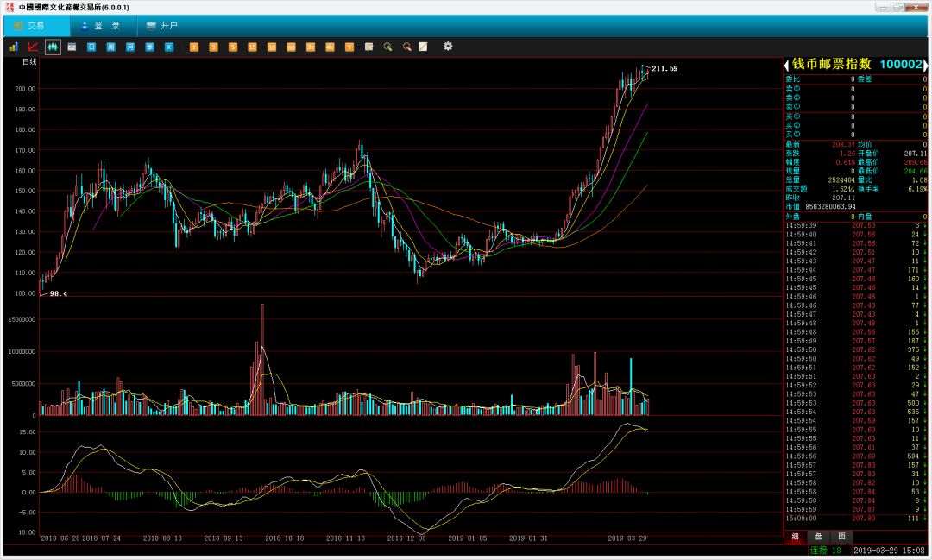Select the 5-minute interval icon
Viewport: 932px width, 560px height.
233,47
